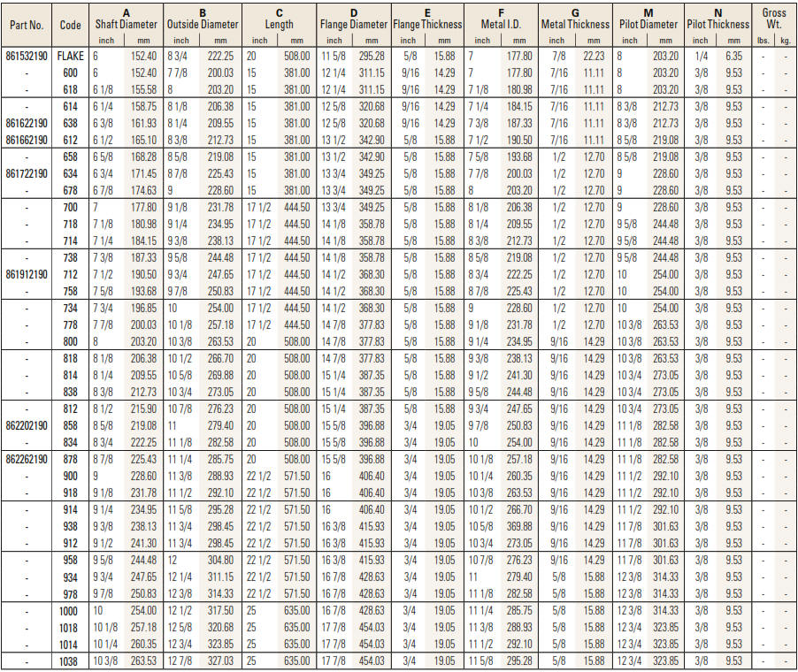Click the Shaft Diameter column header

[127, 25]
